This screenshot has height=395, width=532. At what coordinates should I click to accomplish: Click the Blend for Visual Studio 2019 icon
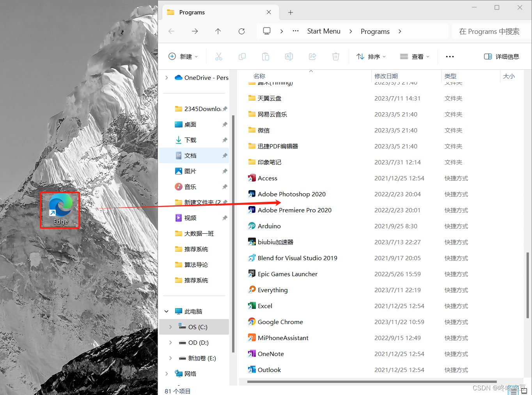tap(252, 258)
